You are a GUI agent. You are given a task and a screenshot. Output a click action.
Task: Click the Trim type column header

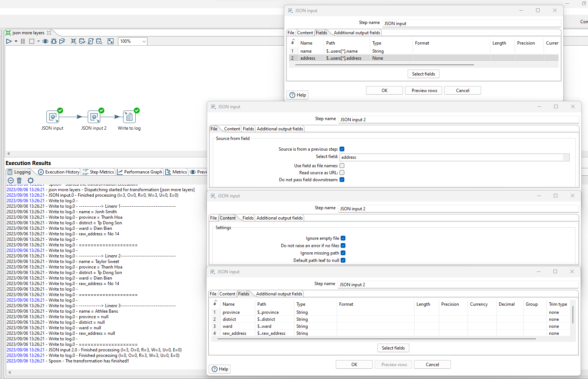pyautogui.click(x=558, y=304)
